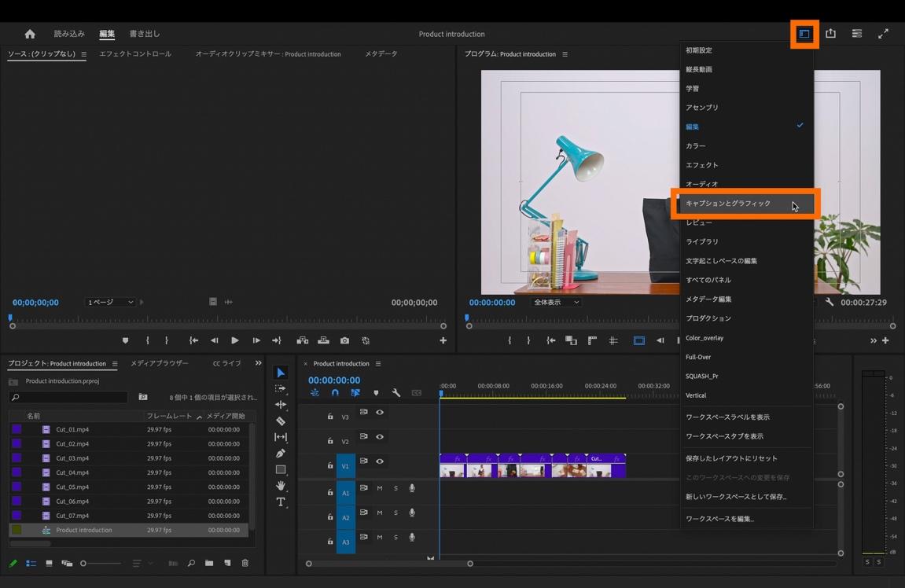This screenshot has height=588, width=905.
Task: Choose the Captions and Graphics workspace
Action: point(729,204)
